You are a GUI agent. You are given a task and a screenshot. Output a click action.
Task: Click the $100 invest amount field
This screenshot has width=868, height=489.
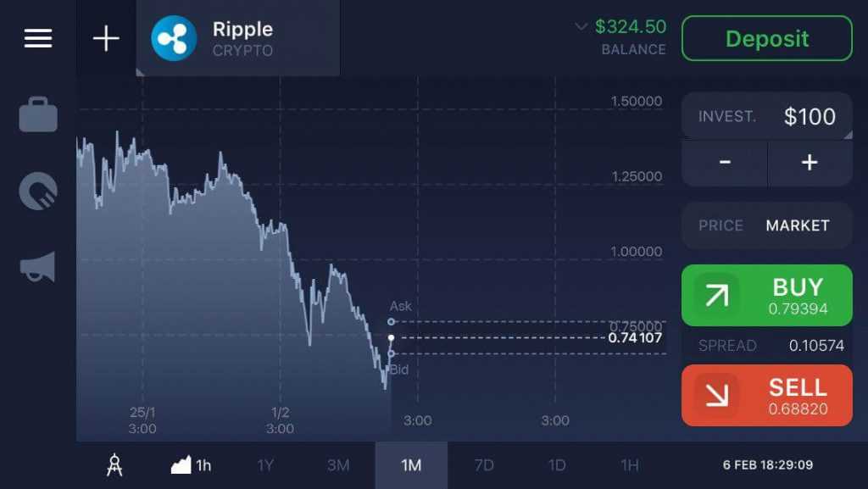click(x=767, y=116)
